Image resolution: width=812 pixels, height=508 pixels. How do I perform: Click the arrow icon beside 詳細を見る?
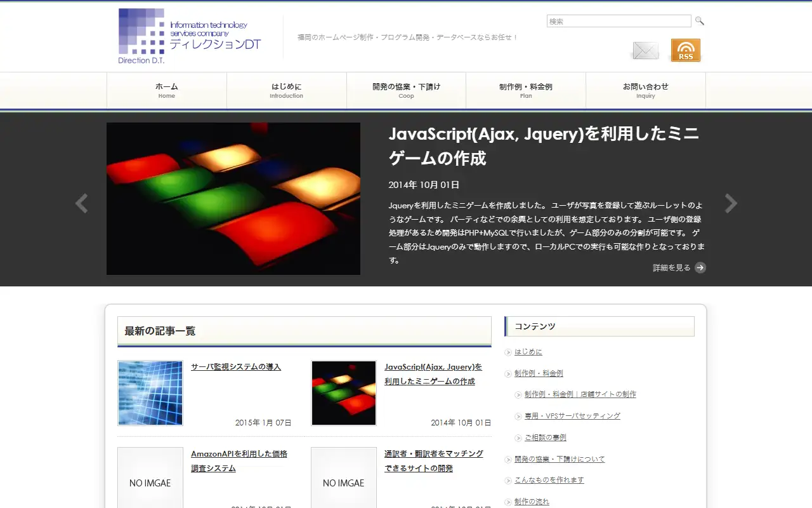point(700,267)
